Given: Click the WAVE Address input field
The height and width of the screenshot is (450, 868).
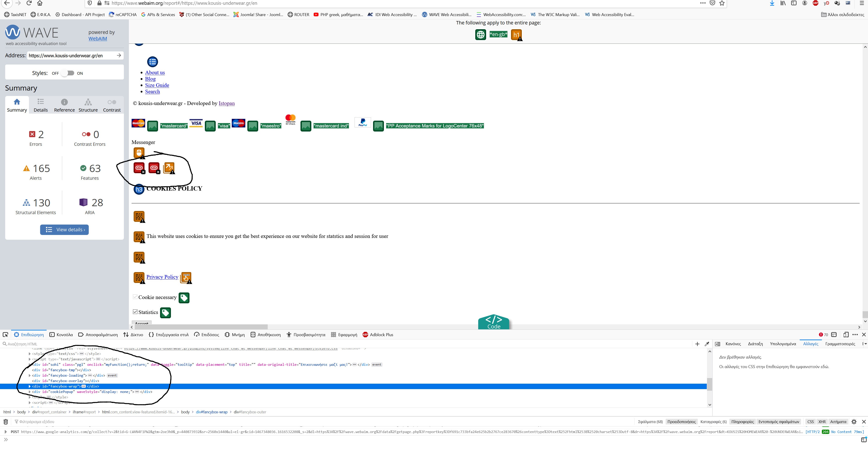Looking at the screenshot, I should [71, 55].
